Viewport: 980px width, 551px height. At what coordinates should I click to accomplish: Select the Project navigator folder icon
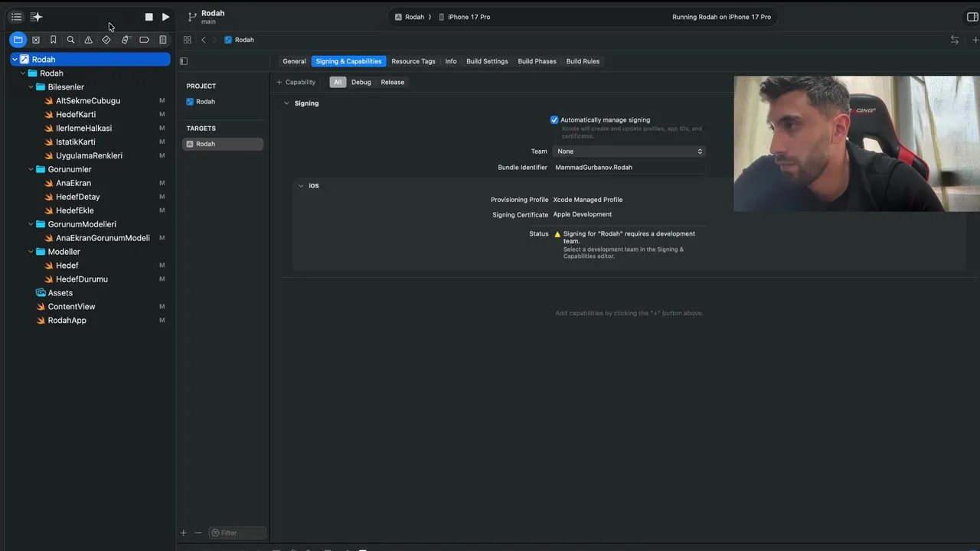[x=18, y=40]
